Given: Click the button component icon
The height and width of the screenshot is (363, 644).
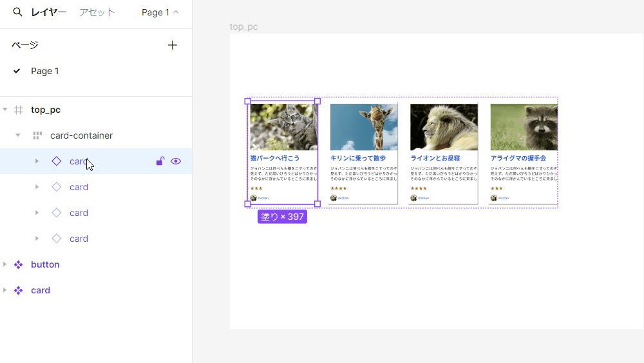Looking at the screenshot, I should click(19, 264).
